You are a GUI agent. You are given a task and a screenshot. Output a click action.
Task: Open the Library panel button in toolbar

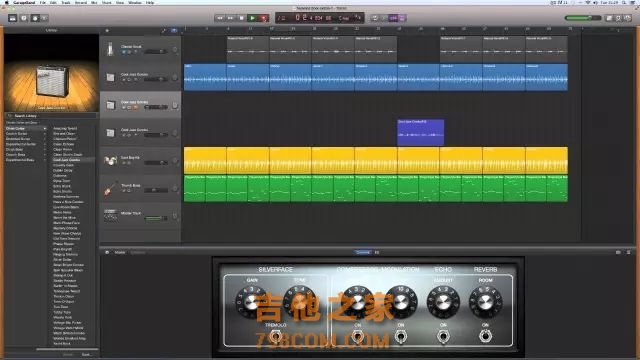click(x=13, y=18)
